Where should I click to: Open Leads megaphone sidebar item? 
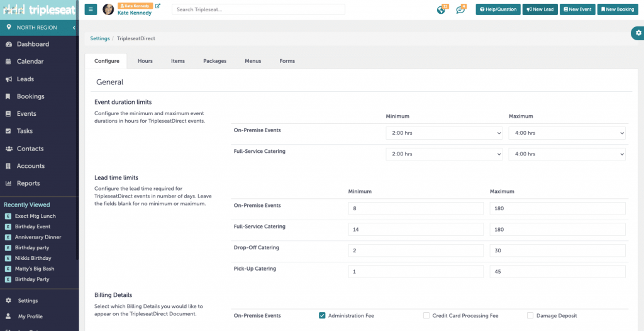25,79
